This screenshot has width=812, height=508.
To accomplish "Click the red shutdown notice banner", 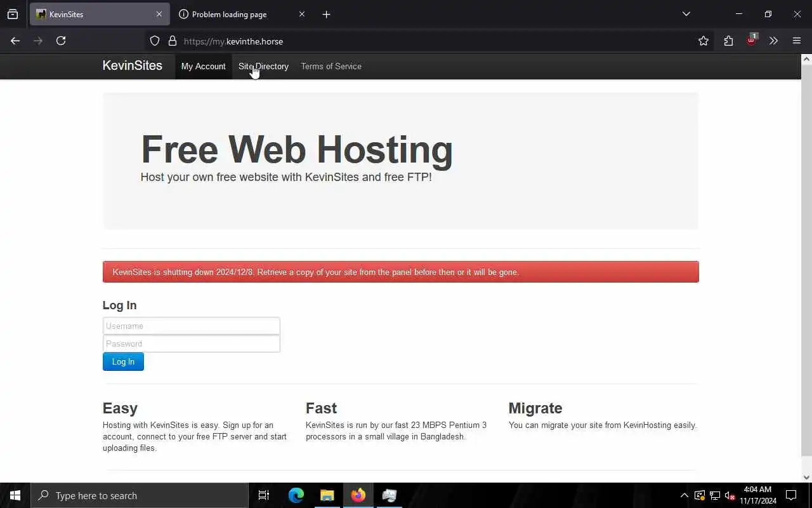I will 400,272.
